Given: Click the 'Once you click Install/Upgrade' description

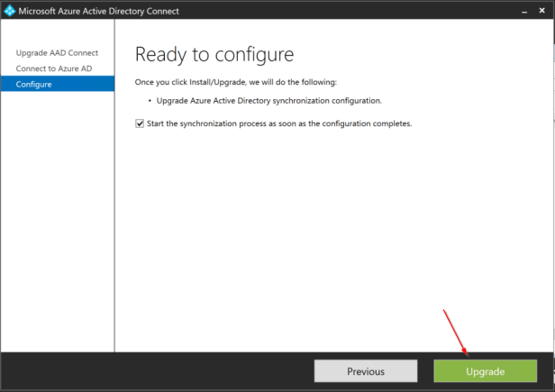Looking at the screenshot, I should click(x=235, y=82).
